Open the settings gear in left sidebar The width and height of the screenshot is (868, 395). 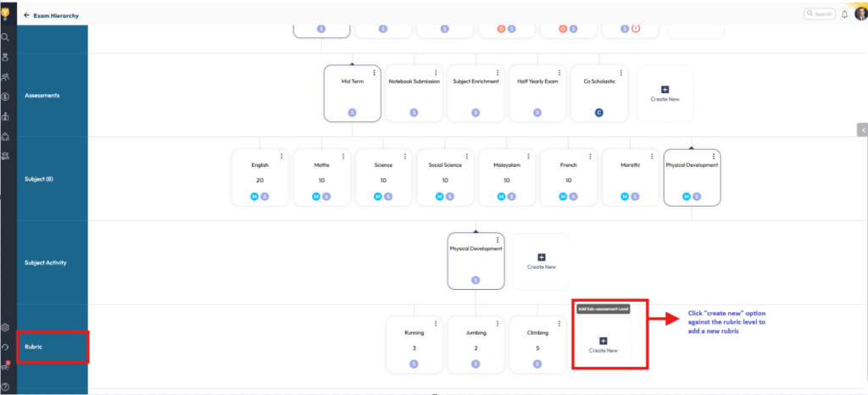click(5, 327)
